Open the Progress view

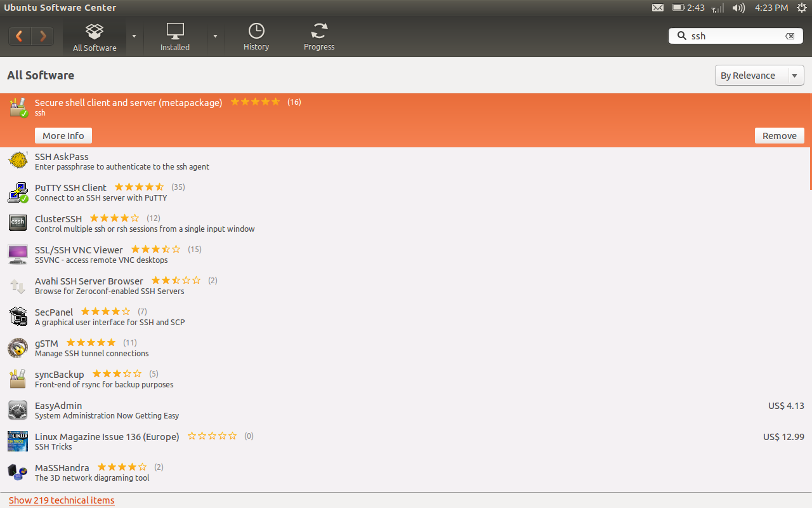tap(319, 37)
